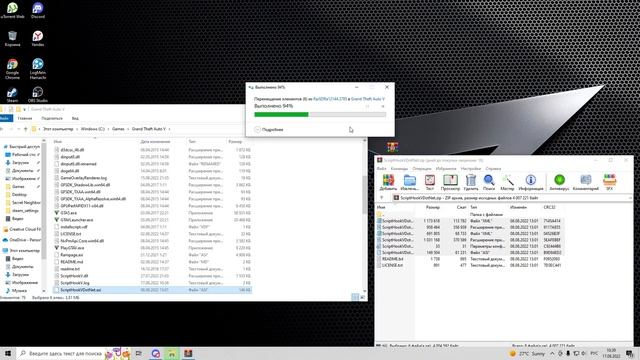The height and width of the screenshot is (360, 640).
Task: Open the uTorrent Web desktop icon
Action: point(12,11)
